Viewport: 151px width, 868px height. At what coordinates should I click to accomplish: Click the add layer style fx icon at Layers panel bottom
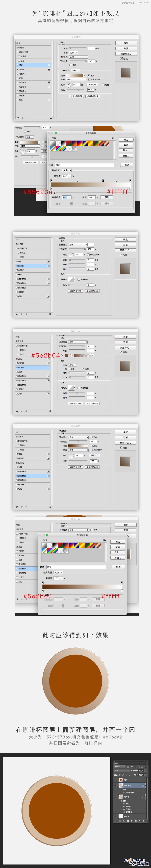[124, 821]
